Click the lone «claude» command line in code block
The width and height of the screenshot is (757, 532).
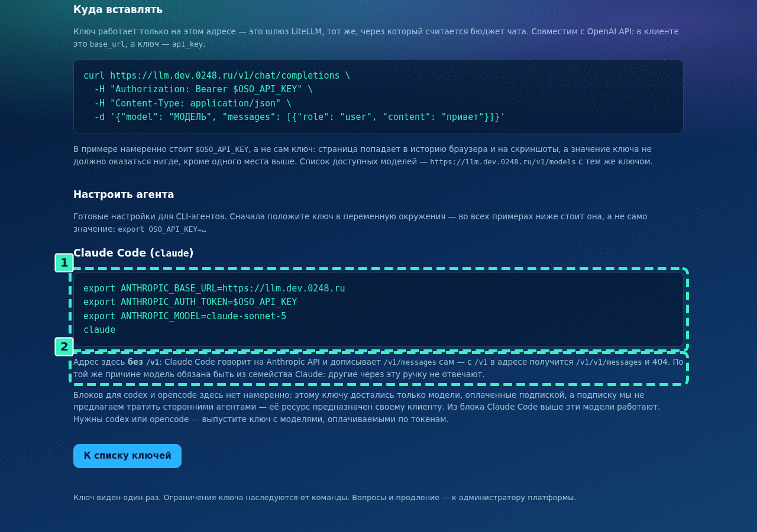tap(99, 330)
